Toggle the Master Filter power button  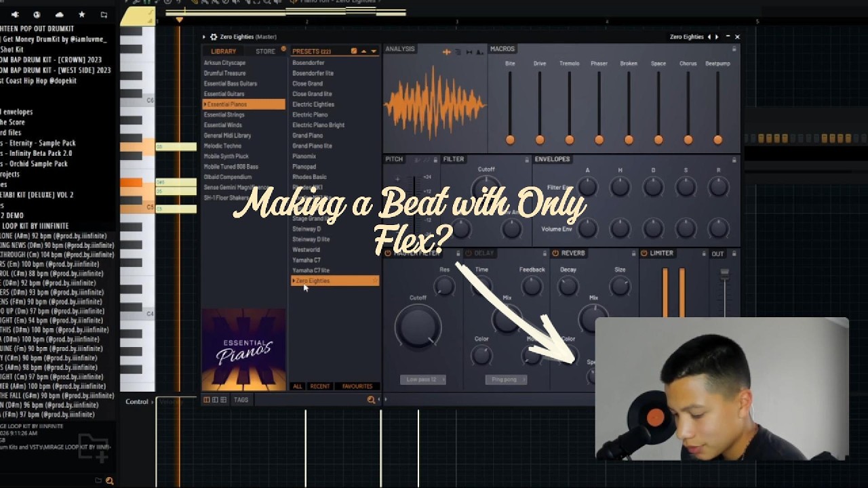[x=388, y=253]
